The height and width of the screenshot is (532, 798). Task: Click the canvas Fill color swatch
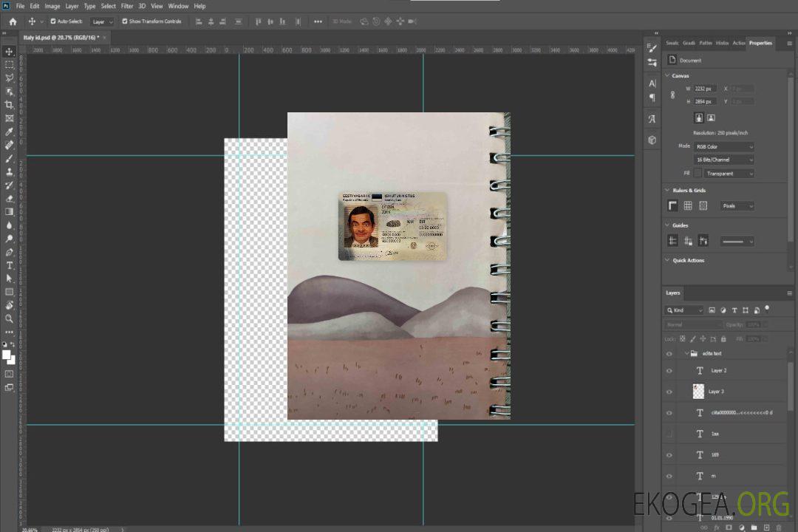coord(698,173)
